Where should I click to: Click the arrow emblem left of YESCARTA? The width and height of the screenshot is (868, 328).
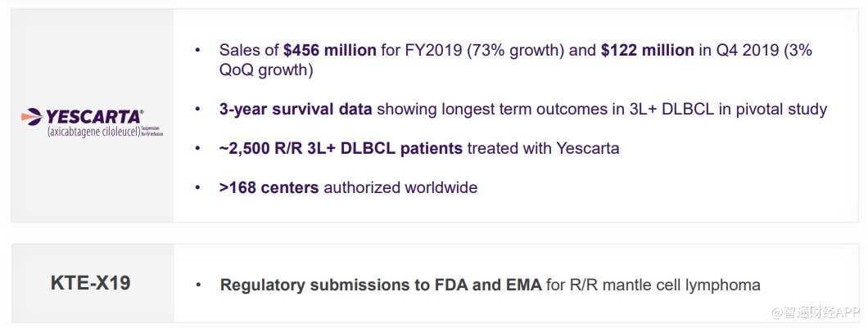(32, 116)
